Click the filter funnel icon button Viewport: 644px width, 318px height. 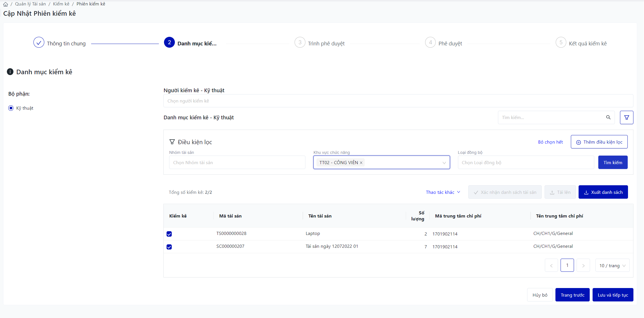626,117
